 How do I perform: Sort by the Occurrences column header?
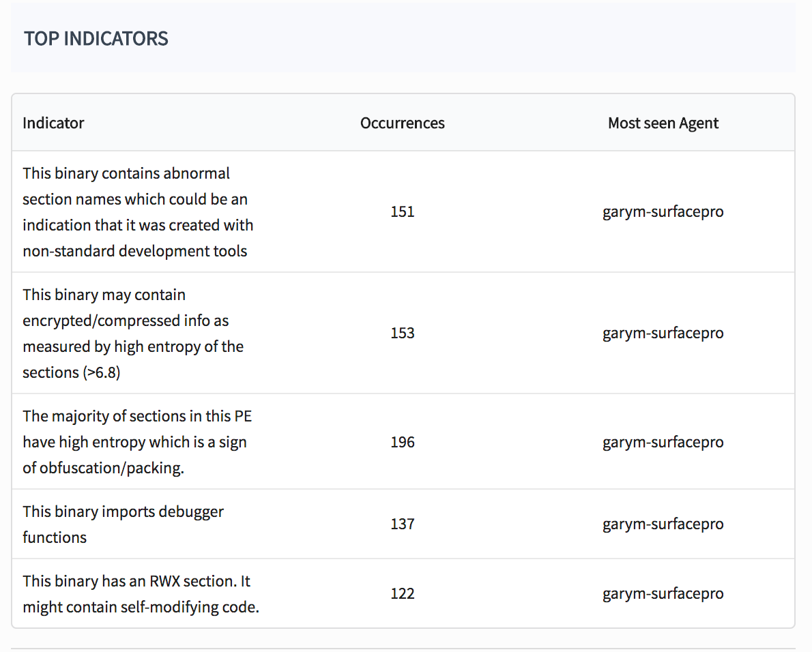(402, 123)
